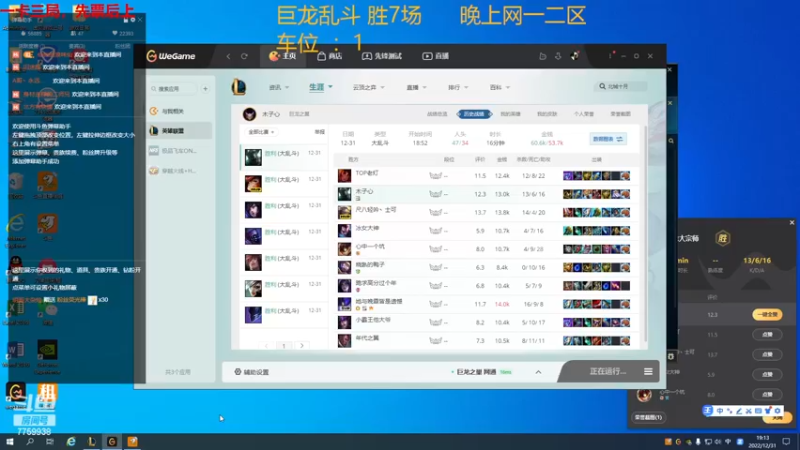800x450 pixels.
Task: Click the League of Legends logo icon
Action: pos(238,87)
